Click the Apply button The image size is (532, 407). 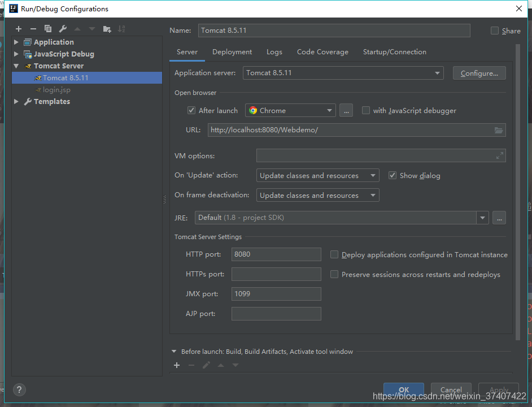pos(499,389)
